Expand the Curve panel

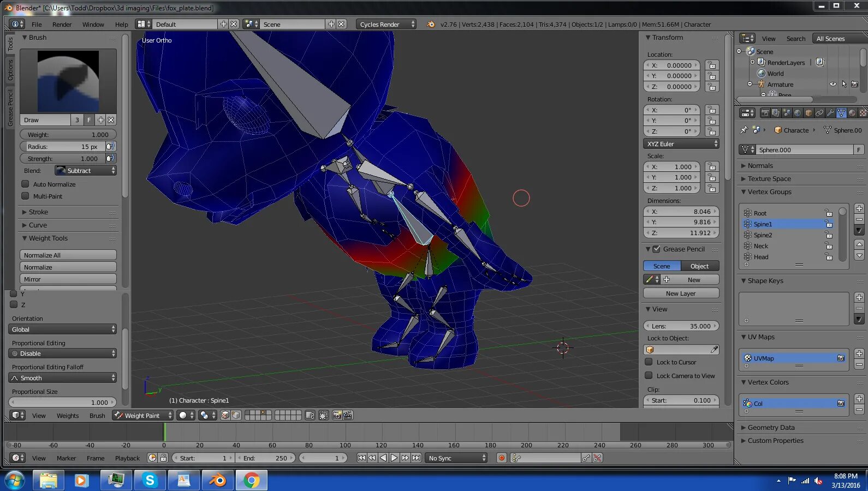pos(38,225)
